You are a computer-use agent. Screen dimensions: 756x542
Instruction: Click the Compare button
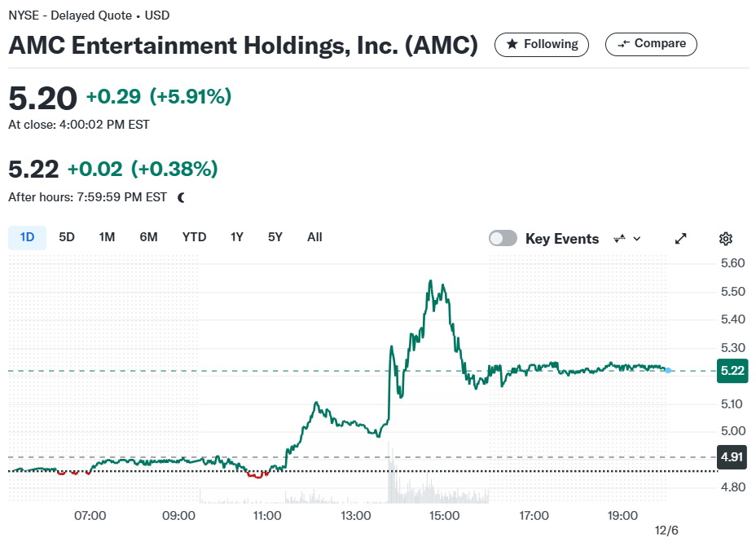pyautogui.click(x=651, y=44)
